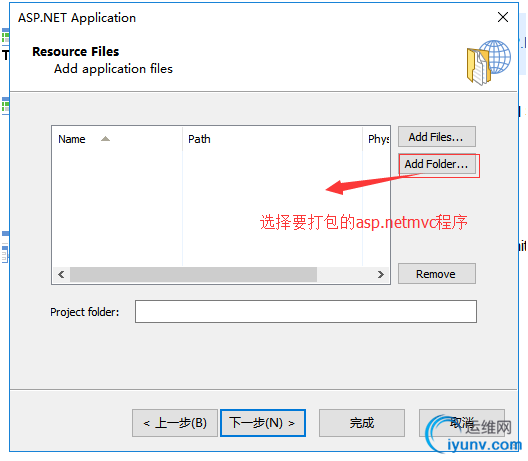Click the horizontal scrollbar thumb
This screenshot has height=461, width=528.
pyautogui.click(x=193, y=274)
